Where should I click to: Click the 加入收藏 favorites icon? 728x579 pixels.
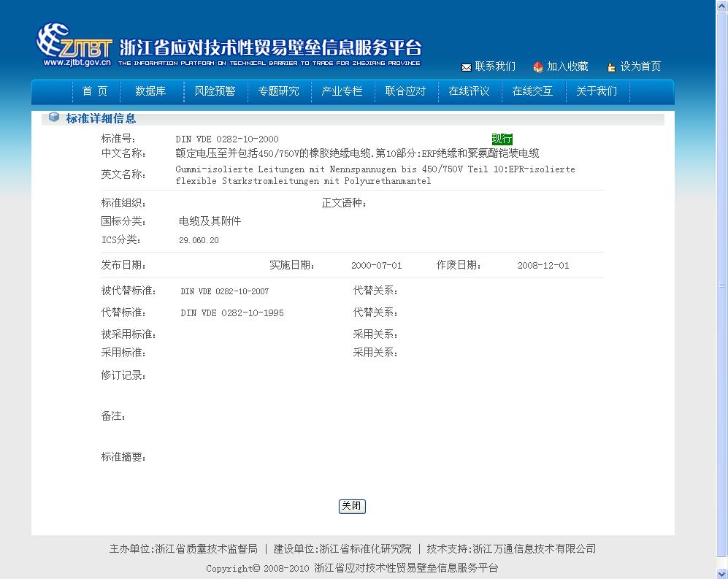[538, 67]
